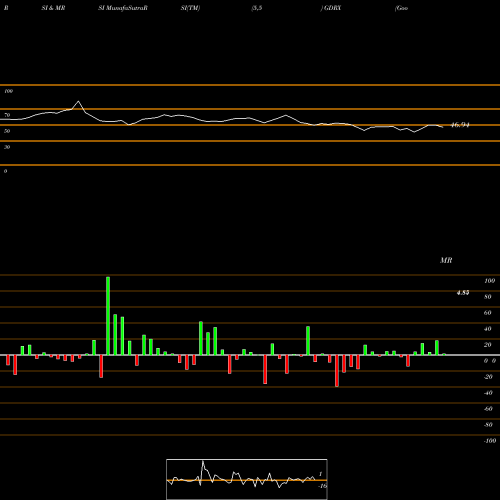Click the RSI scale's 30 label
Image resolution: width=500 pixels, height=500 pixels.
(x=7, y=147)
